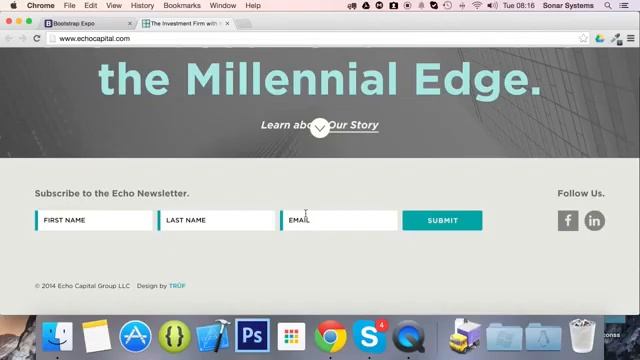Image resolution: width=640 pixels, height=360 pixels.
Task: Go back with the browser arrow
Action: click(9, 38)
